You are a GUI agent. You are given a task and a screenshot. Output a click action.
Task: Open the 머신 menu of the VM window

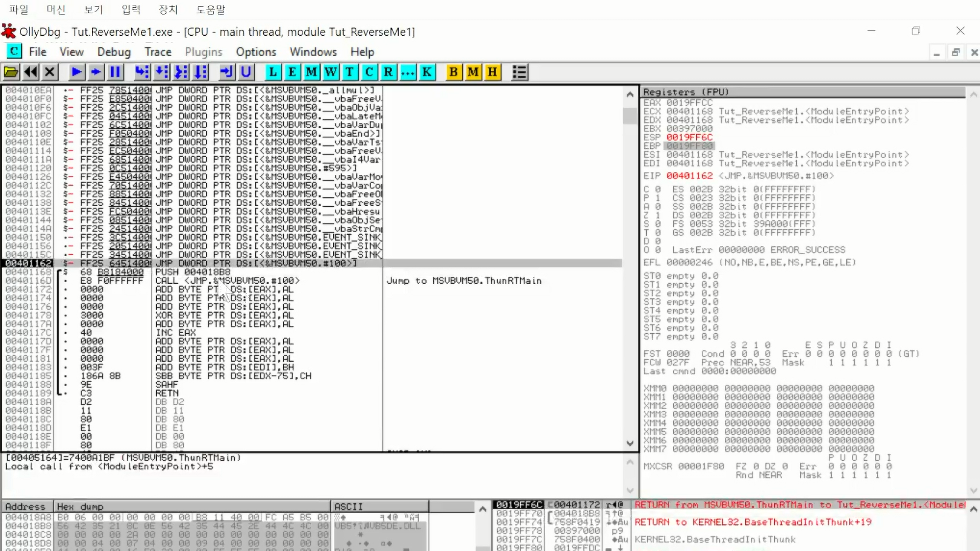[56, 9]
